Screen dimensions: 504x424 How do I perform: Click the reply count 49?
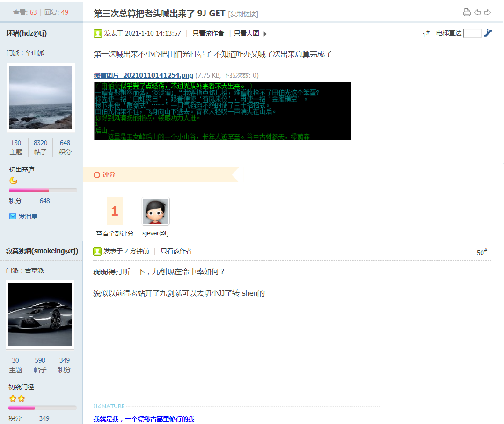(x=65, y=12)
